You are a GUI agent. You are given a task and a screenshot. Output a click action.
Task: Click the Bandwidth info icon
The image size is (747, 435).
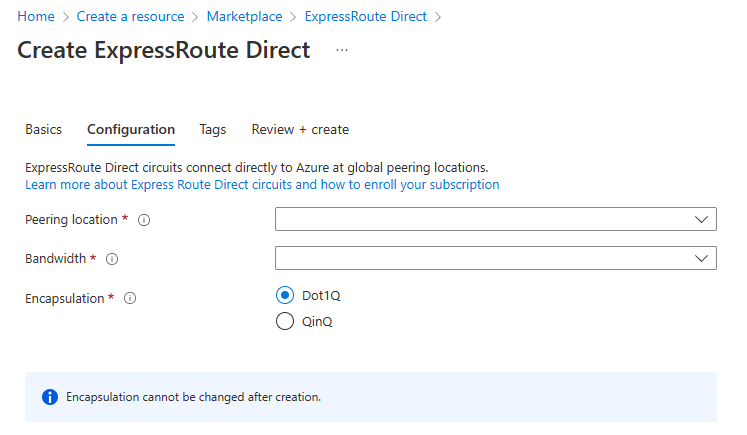pyautogui.click(x=112, y=259)
